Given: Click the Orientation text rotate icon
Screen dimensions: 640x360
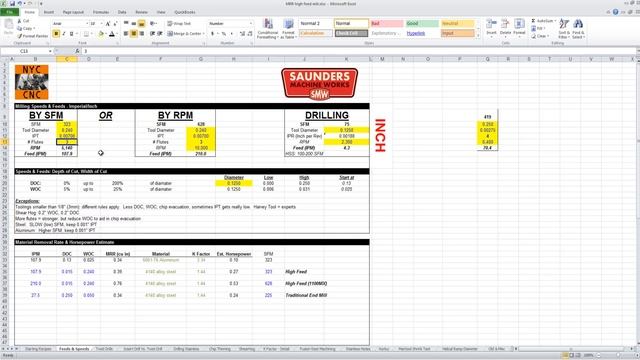Looking at the screenshot, I should [153, 23].
